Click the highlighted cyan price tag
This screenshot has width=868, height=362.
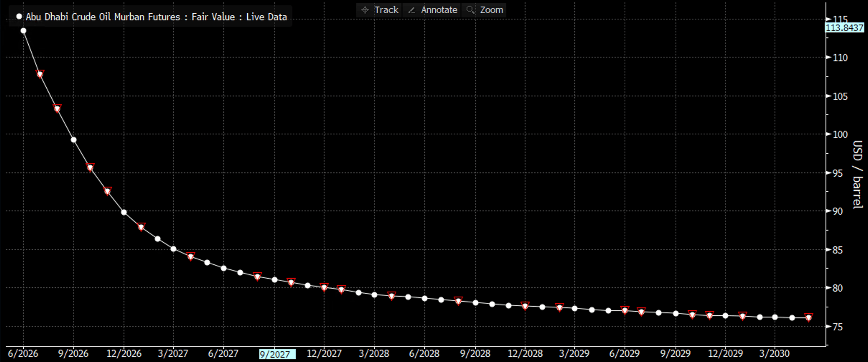tap(845, 28)
